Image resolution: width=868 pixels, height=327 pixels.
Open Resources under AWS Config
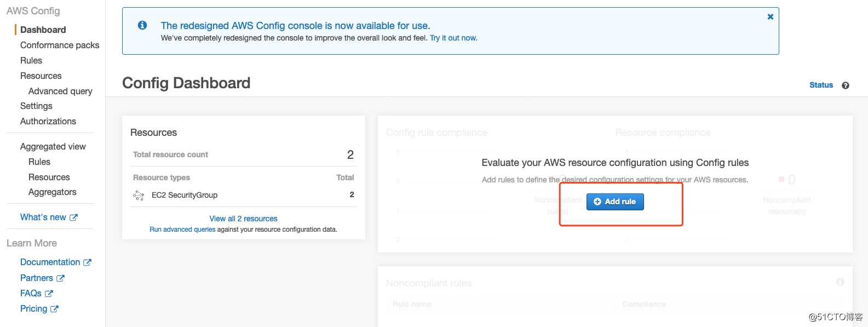41,76
